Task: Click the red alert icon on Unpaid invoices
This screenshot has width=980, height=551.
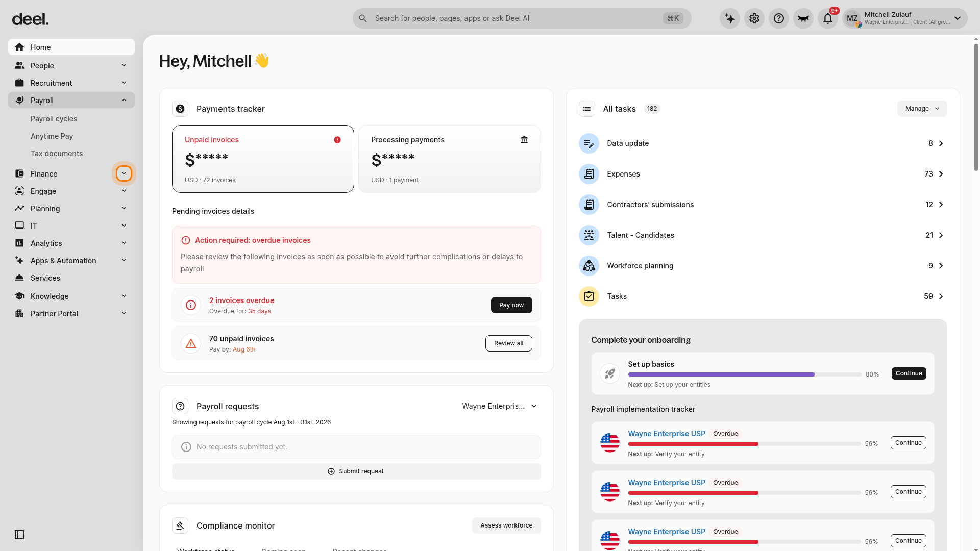Action: [337, 140]
